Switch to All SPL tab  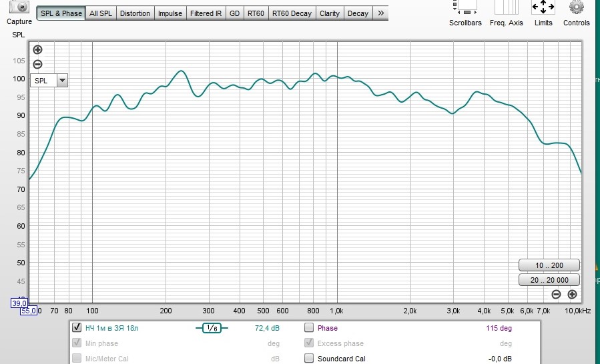coord(101,13)
